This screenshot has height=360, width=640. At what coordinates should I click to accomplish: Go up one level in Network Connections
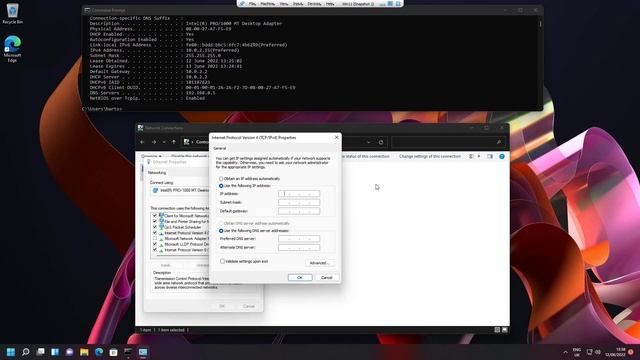(x=174, y=142)
